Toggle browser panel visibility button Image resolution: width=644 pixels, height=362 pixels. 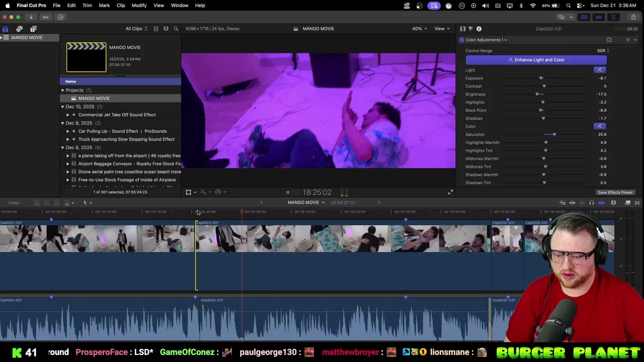584,17
